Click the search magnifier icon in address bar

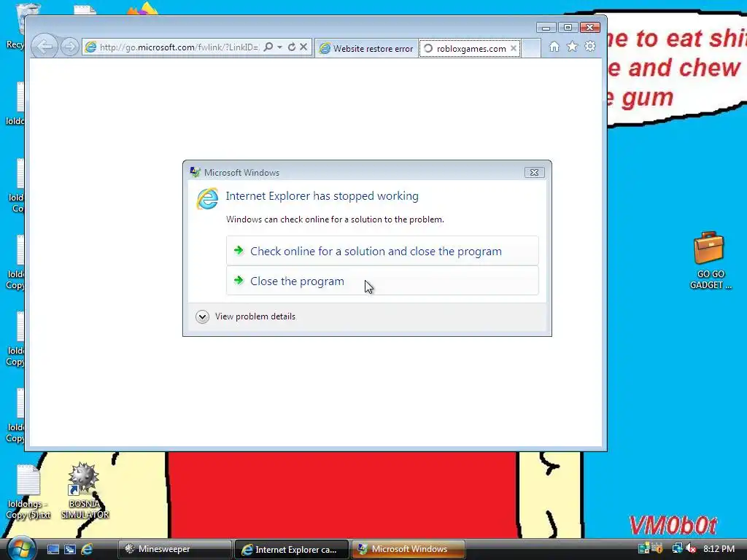268,47
